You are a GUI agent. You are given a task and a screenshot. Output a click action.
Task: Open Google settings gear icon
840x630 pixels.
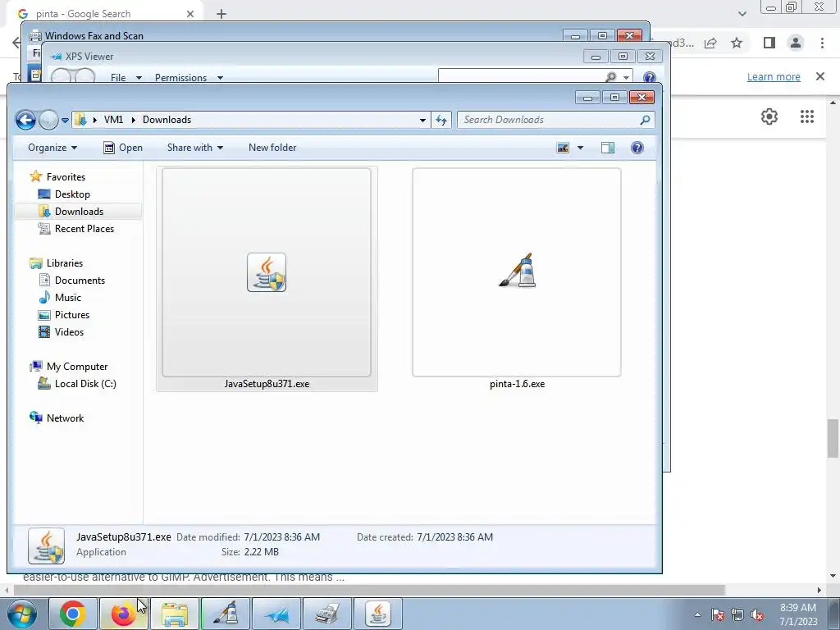coord(769,116)
